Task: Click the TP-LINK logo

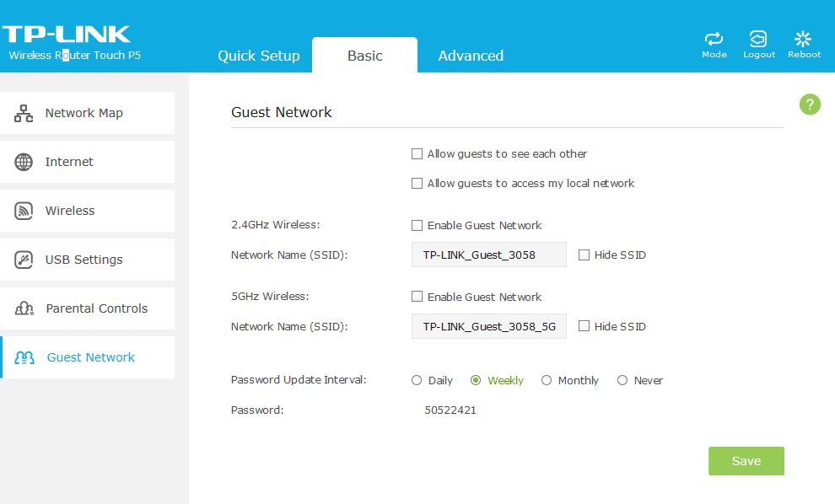Action: (x=67, y=34)
